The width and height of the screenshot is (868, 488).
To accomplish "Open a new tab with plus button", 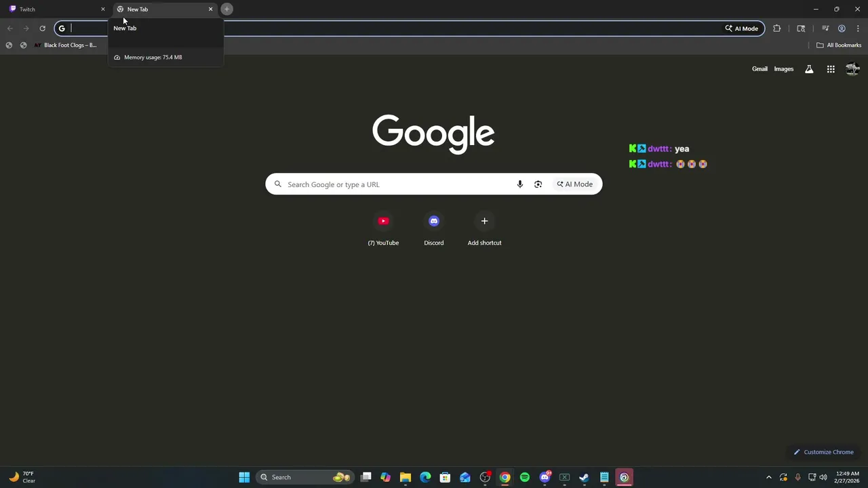I will pyautogui.click(x=226, y=9).
